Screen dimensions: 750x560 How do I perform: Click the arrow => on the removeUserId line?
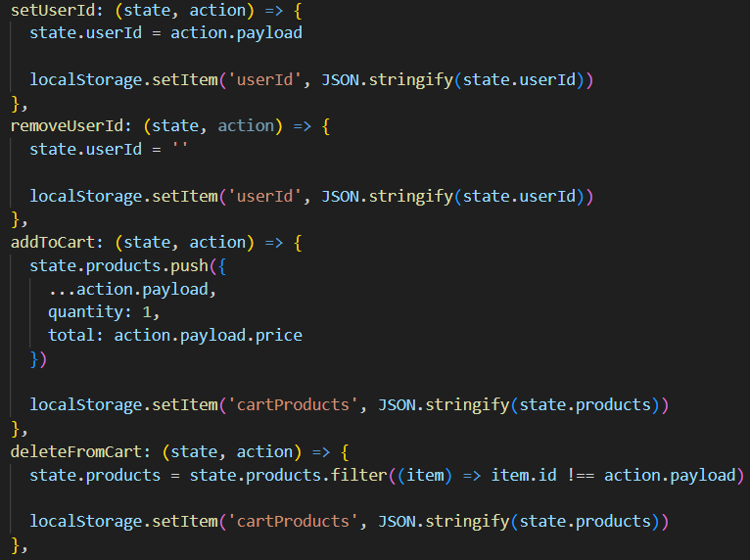pos(302,125)
